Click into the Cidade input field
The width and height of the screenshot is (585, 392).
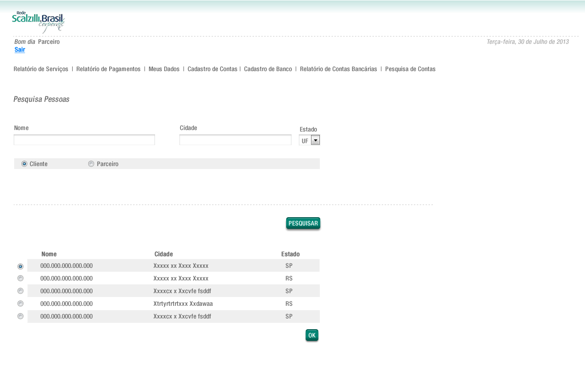pyautogui.click(x=235, y=140)
